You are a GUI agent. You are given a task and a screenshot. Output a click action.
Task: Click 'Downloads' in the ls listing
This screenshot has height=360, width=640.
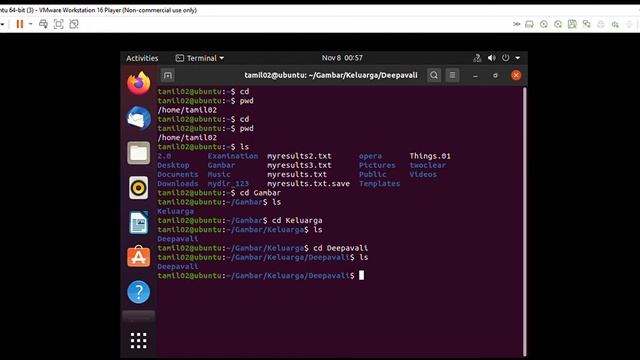click(x=178, y=184)
